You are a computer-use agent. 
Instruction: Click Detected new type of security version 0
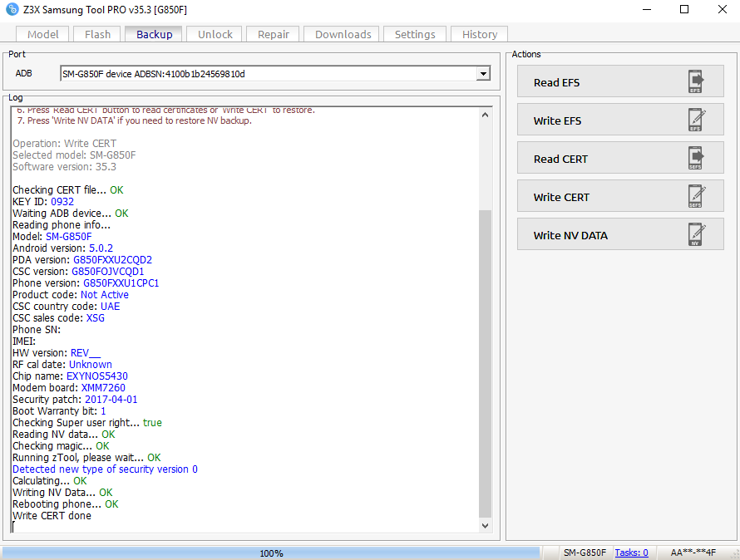click(105, 469)
